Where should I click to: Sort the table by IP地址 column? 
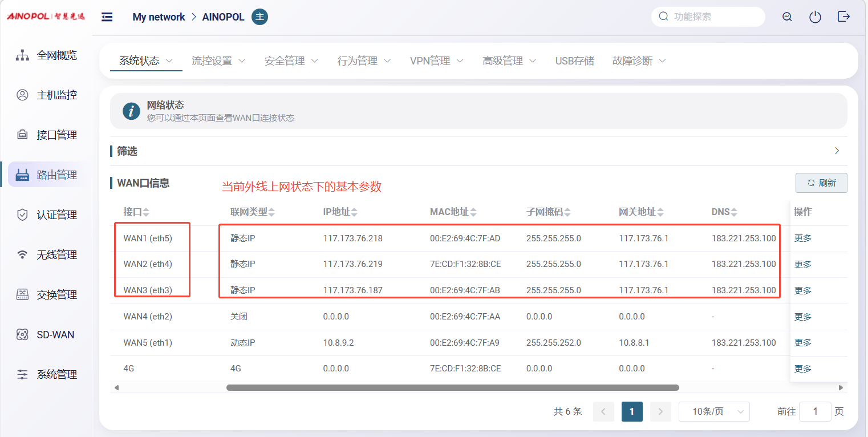coord(354,212)
